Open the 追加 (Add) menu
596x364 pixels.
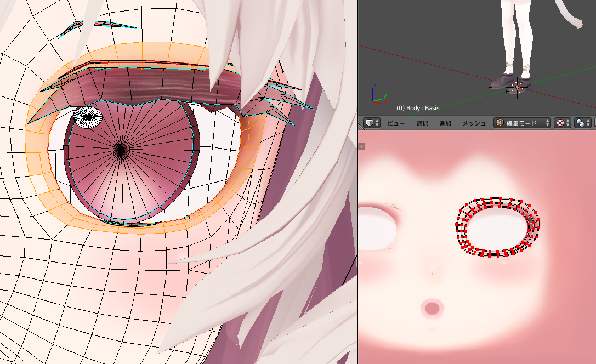(x=445, y=123)
